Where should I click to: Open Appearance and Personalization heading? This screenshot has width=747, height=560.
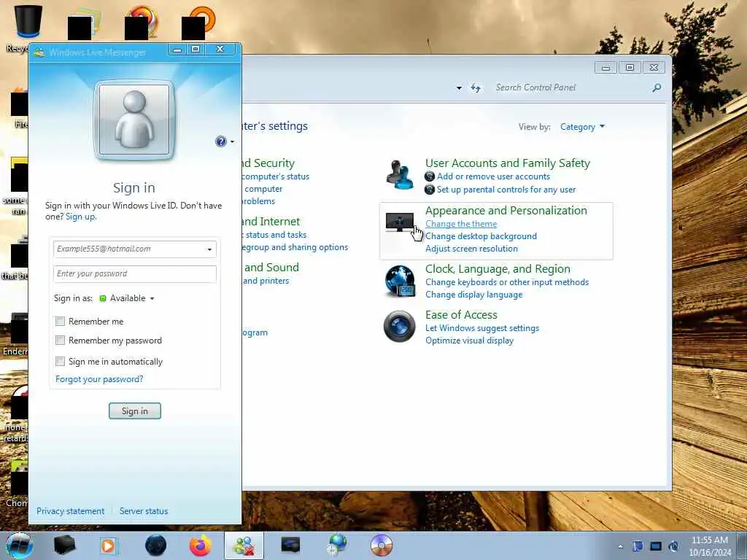coord(506,211)
